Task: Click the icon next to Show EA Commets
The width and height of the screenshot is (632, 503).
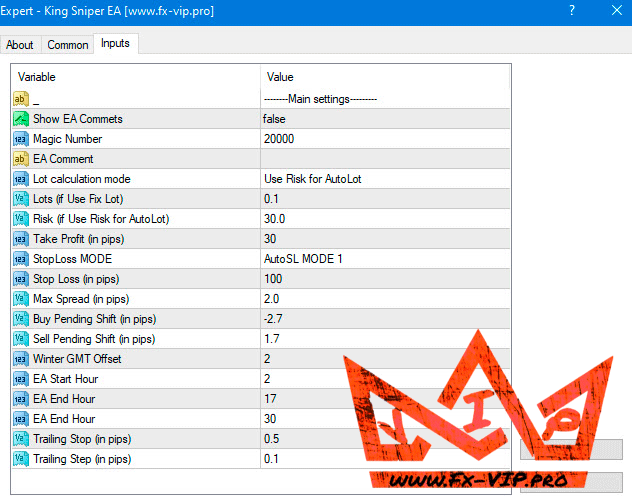Action: tap(20, 119)
